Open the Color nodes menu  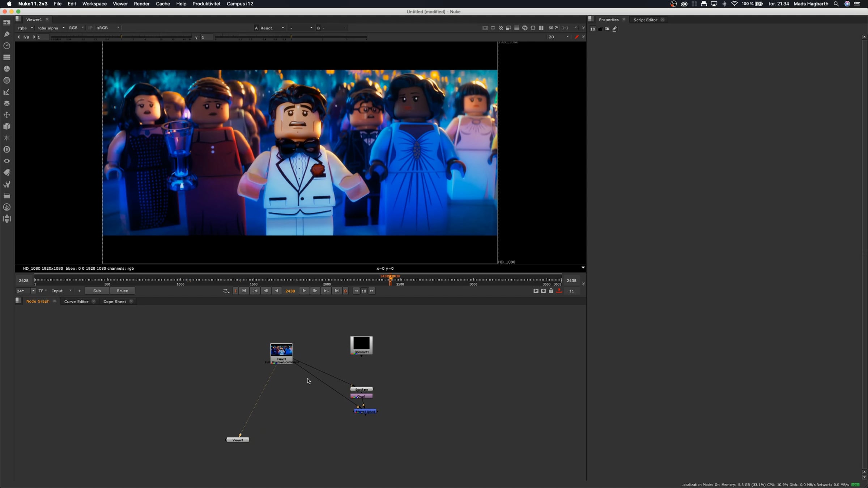7,69
